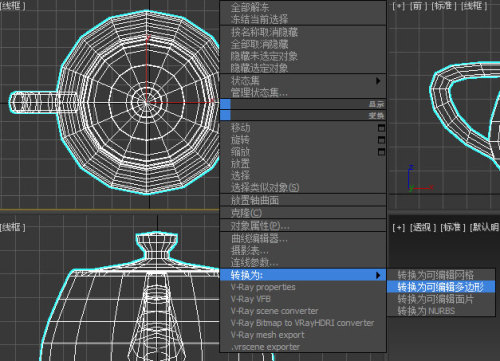Open move transform settings box icon
500x361 pixels.
click(381, 128)
